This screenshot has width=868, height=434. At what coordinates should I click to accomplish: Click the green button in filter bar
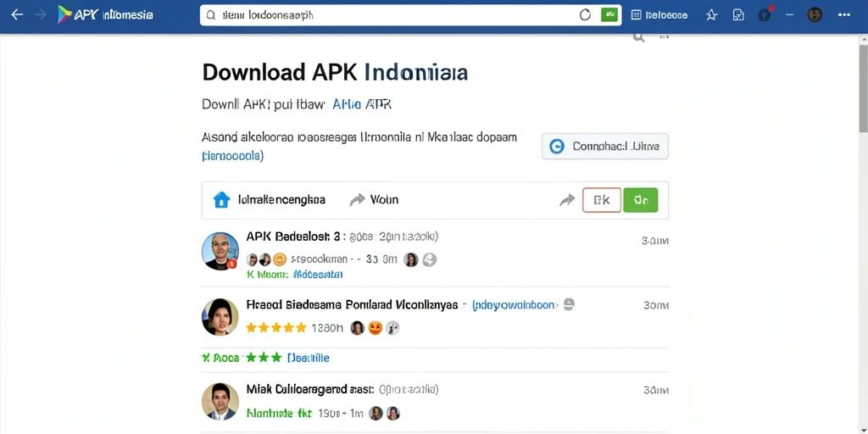[641, 200]
